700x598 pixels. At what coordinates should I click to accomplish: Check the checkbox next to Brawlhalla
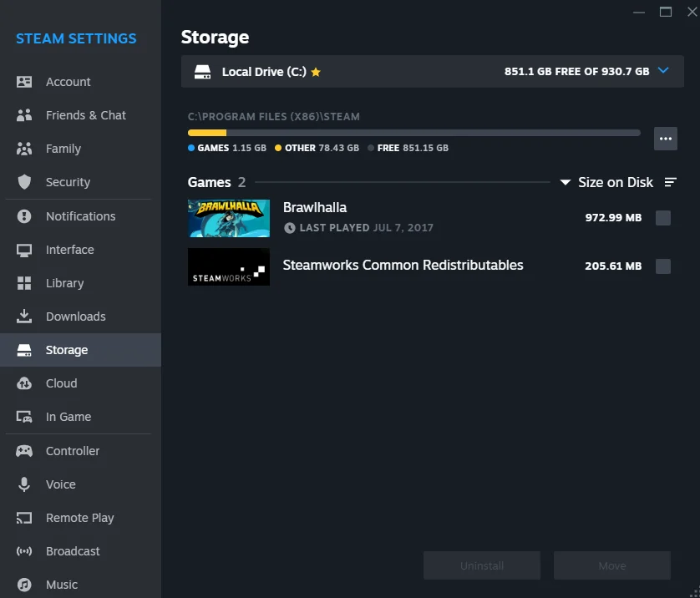pos(664,217)
